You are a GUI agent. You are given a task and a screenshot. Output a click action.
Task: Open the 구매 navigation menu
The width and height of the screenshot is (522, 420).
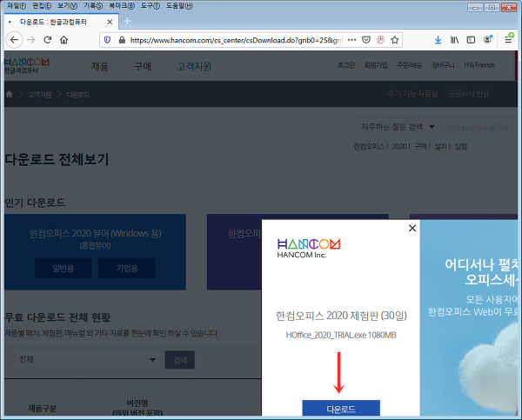tap(143, 66)
